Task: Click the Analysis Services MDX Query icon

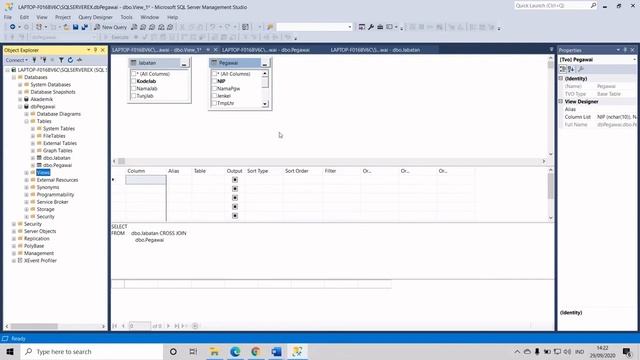Action: (143, 27)
